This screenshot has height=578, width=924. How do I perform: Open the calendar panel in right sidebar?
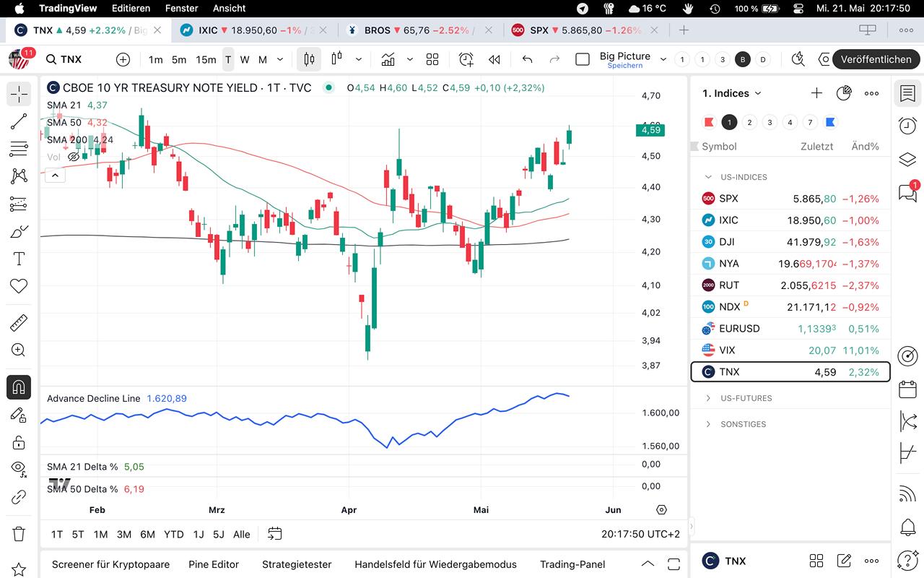[907, 389]
